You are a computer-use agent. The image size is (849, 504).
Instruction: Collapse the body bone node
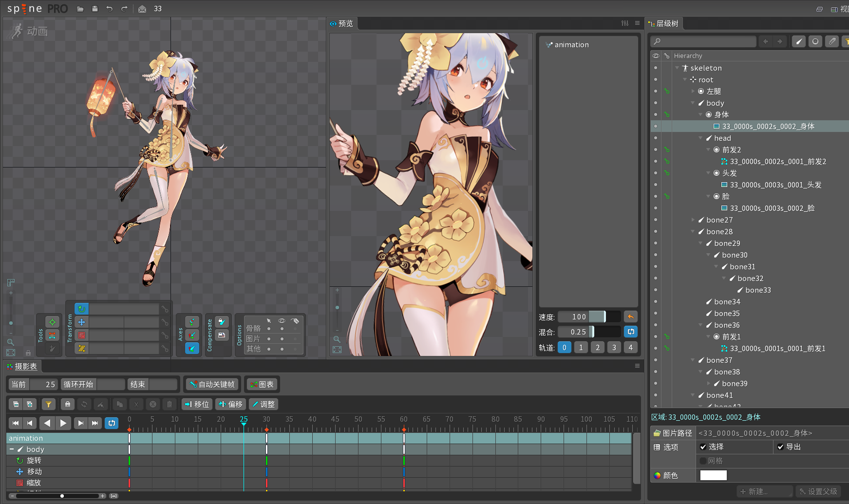[x=693, y=103]
